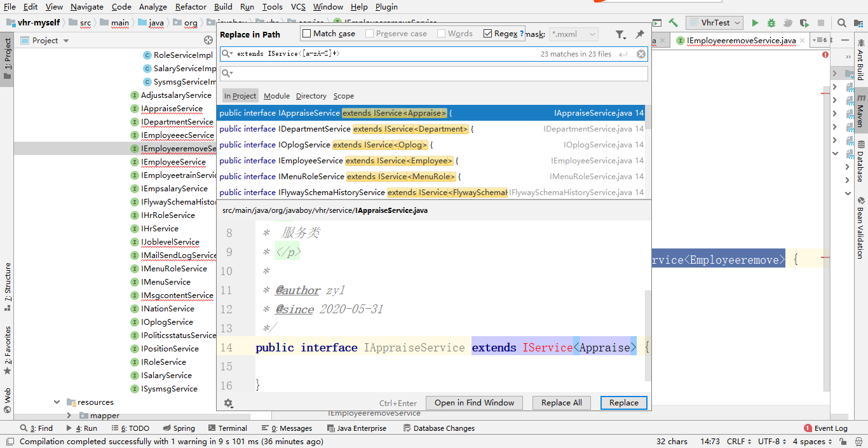
Task: Select the In Project scope tab
Action: pos(240,96)
